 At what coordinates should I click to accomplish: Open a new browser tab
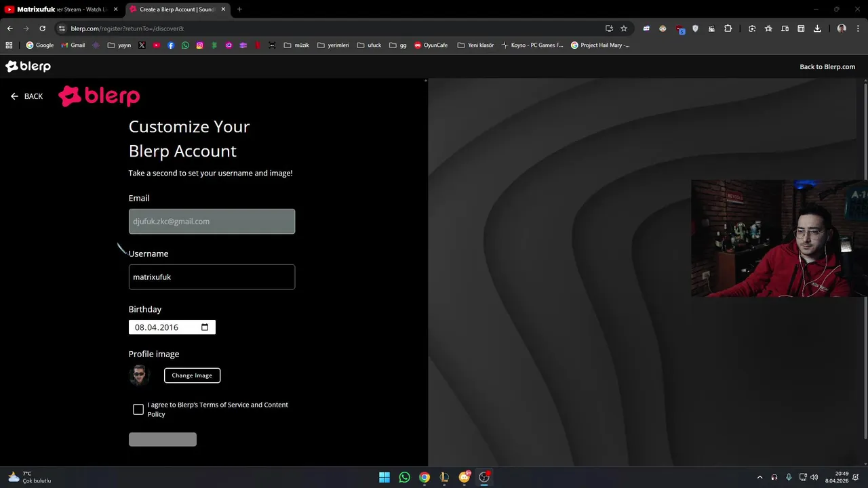[239, 9]
